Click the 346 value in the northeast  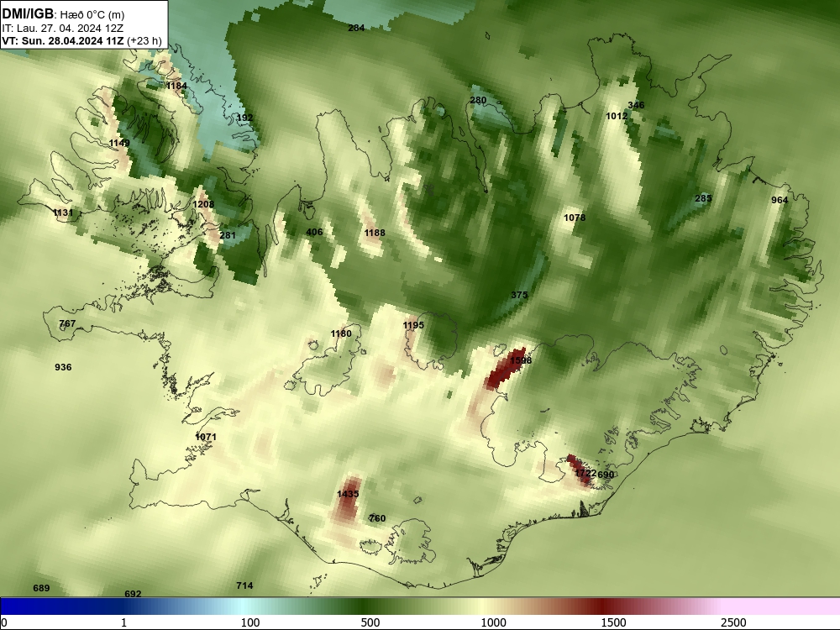click(x=636, y=105)
